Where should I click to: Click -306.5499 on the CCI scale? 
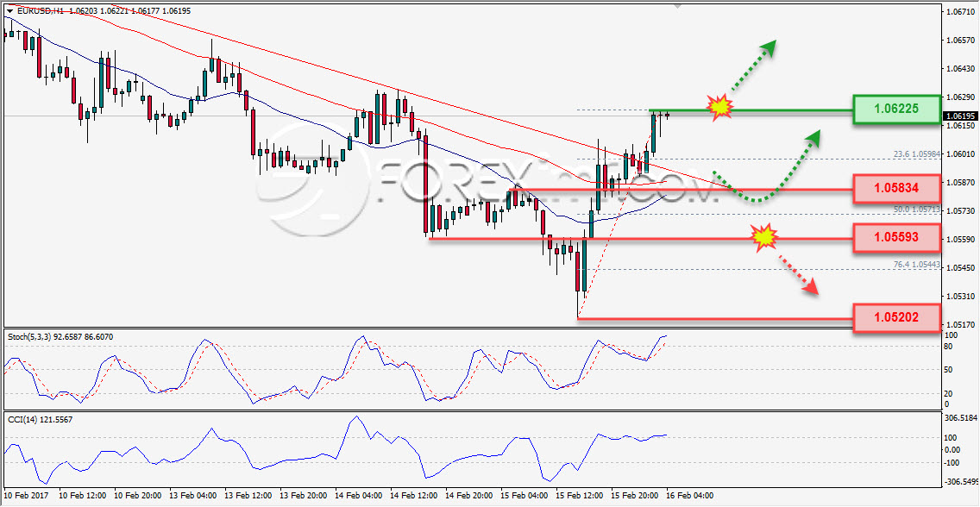(x=963, y=482)
